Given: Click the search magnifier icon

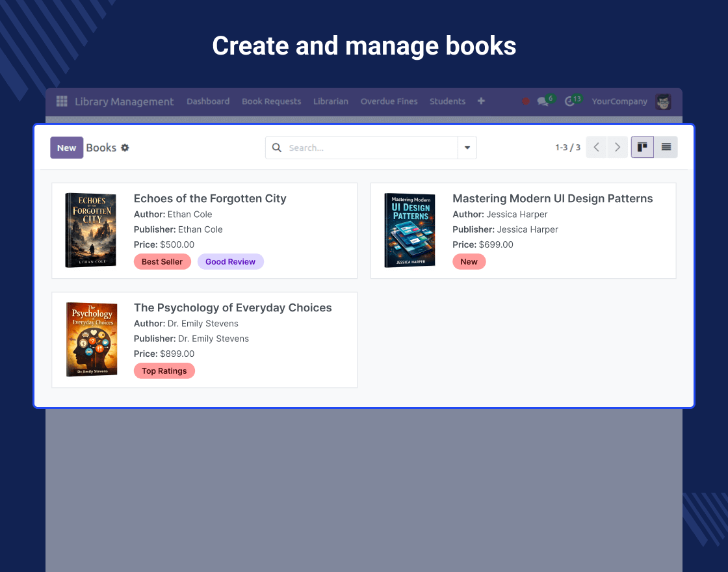Looking at the screenshot, I should [x=277, y=148].
